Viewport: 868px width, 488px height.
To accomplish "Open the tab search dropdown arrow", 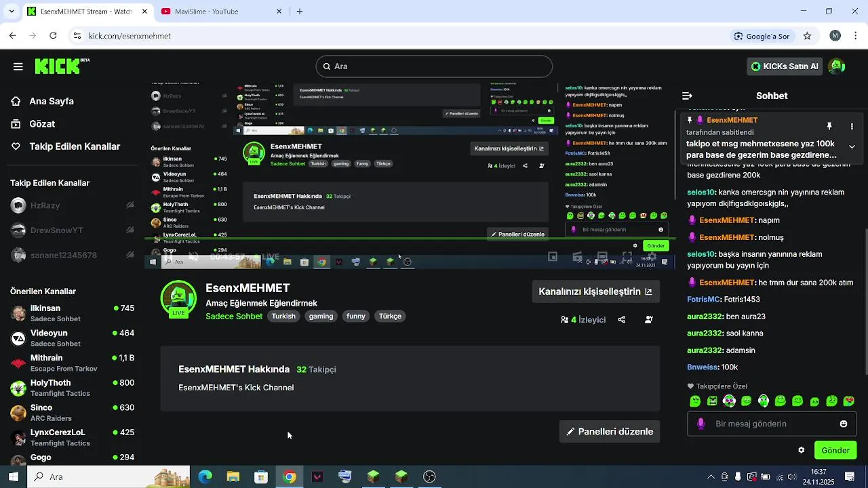I will tap(11, 12).
